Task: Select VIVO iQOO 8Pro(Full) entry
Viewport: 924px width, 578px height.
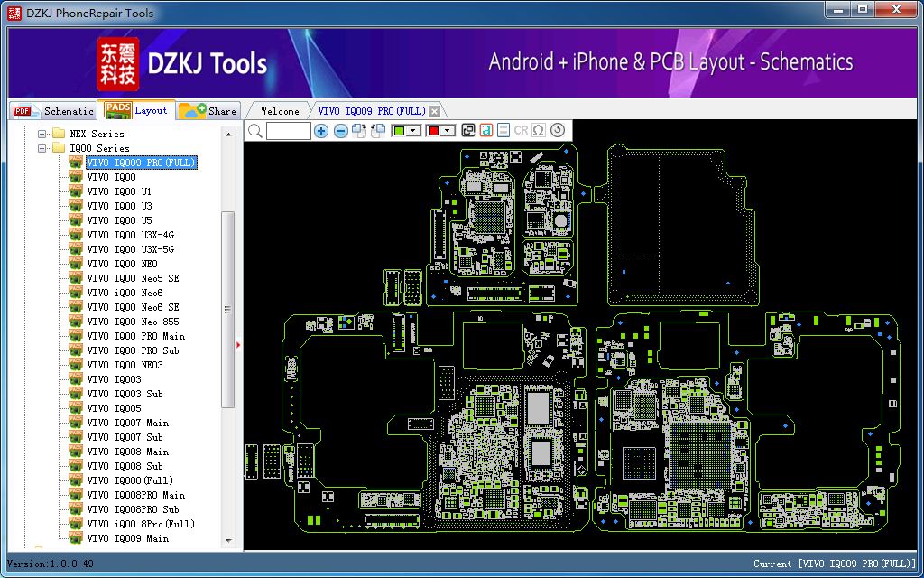Action: point(141,524)
